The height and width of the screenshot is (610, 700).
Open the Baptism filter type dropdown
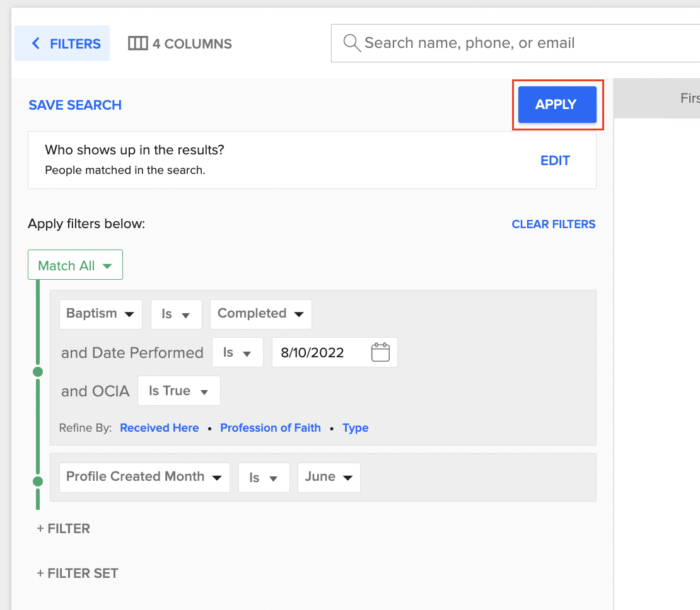click(100, 314)
